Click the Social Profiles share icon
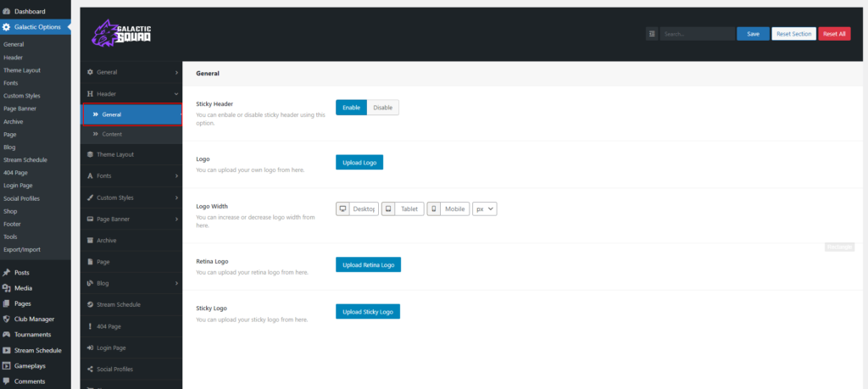Image resolution: width=868 pixels, height=389 pixels. pos(90,369)
